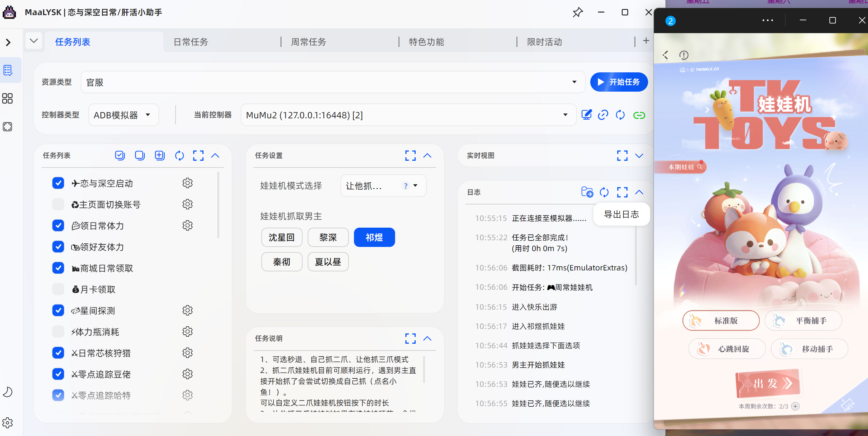The height and width of the screenshot is (436, 868).
Task: Click the task list panel scrollbar
Action: tap(218, 205)
